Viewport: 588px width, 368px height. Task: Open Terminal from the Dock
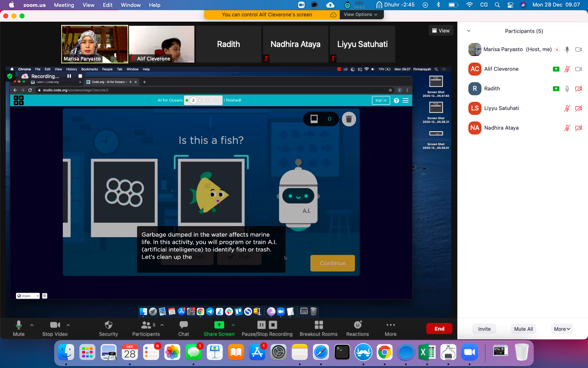pyautogui.click(x=342, y=352)
